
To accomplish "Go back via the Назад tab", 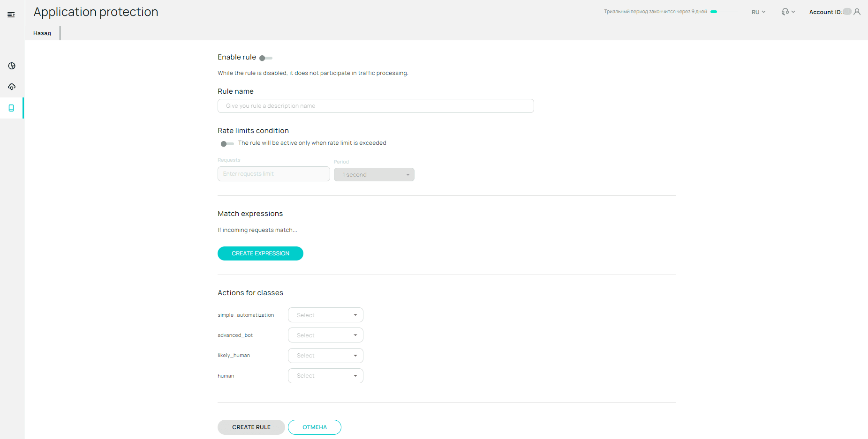I will [x=42, y=33].
